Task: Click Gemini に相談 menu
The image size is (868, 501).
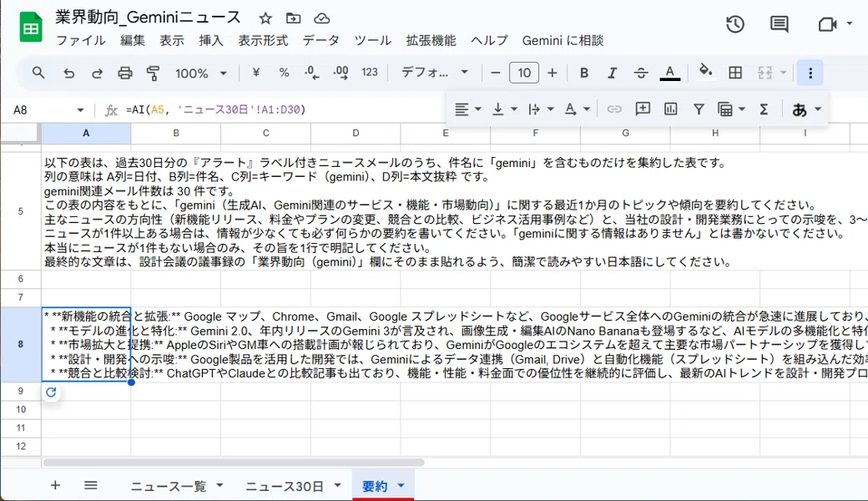Action: (563, 40)
